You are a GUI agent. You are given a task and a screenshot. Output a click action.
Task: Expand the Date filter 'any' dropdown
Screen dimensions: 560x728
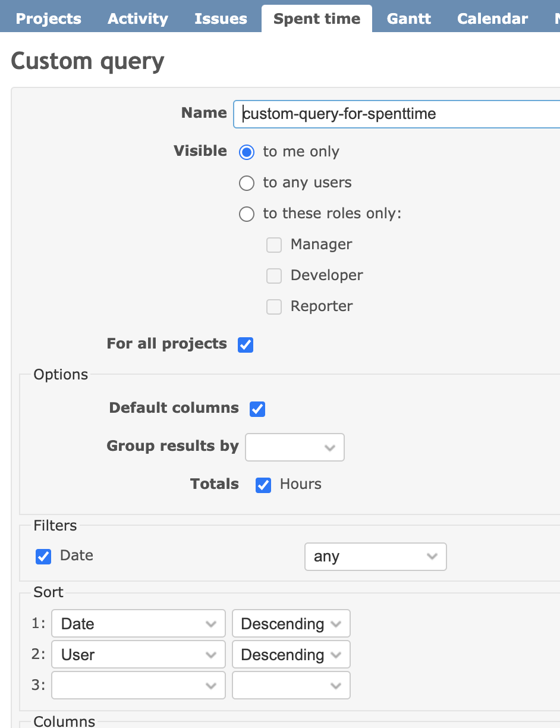[x=375, y=557]
